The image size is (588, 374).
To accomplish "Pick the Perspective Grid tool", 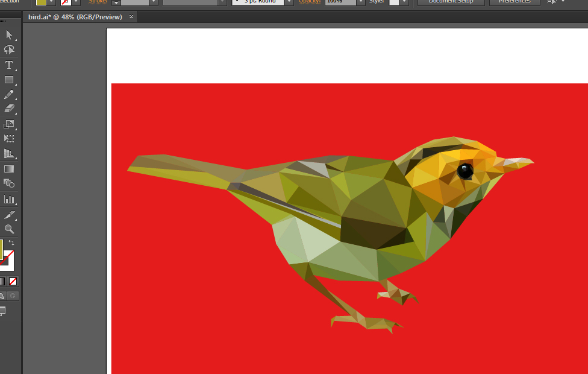I will (x=9, y=154).
